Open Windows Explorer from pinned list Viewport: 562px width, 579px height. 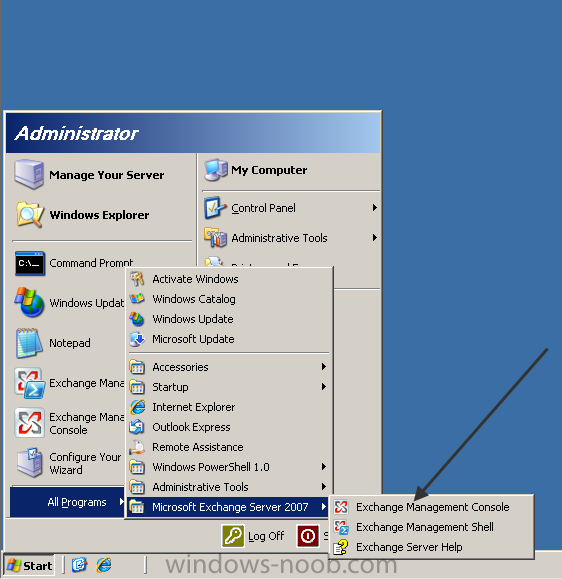100,215
